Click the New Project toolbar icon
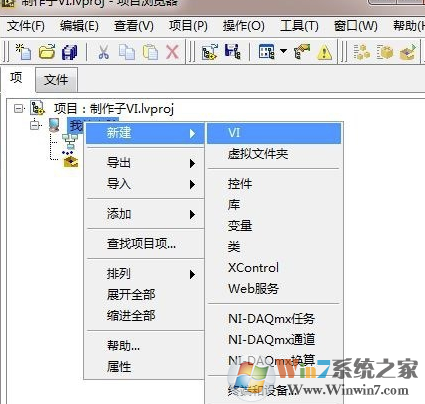The image size is (425, 404). tap(23, 52)
